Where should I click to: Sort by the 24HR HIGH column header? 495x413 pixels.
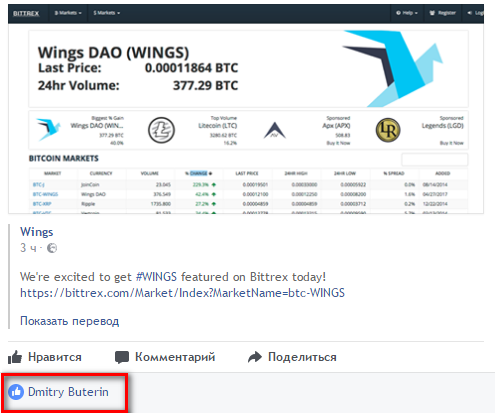pos(296,173)
